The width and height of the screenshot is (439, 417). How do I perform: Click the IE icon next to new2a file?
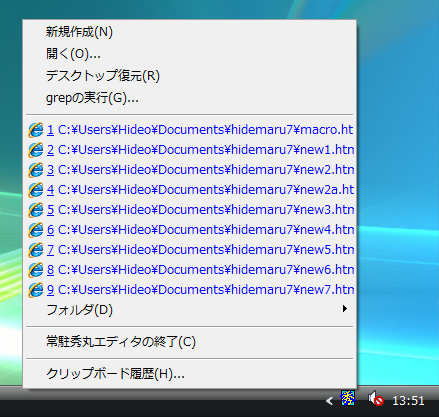pos(36,190)
